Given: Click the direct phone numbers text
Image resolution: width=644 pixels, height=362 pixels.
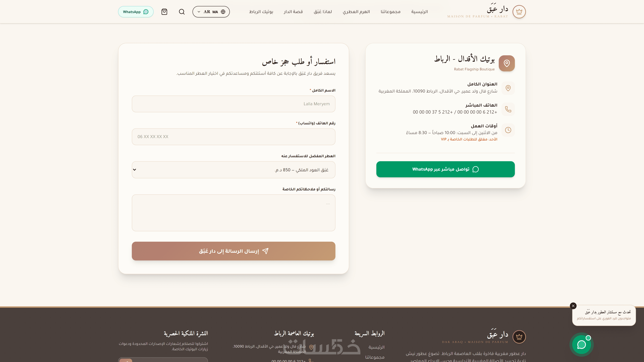Looking at the screenshot, I should click(455, 112).
